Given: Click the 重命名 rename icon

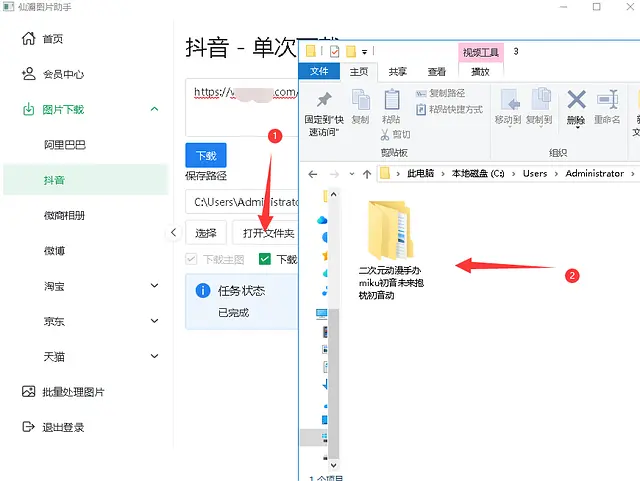Looking at the screenshot, I should [x=607, y=99].
